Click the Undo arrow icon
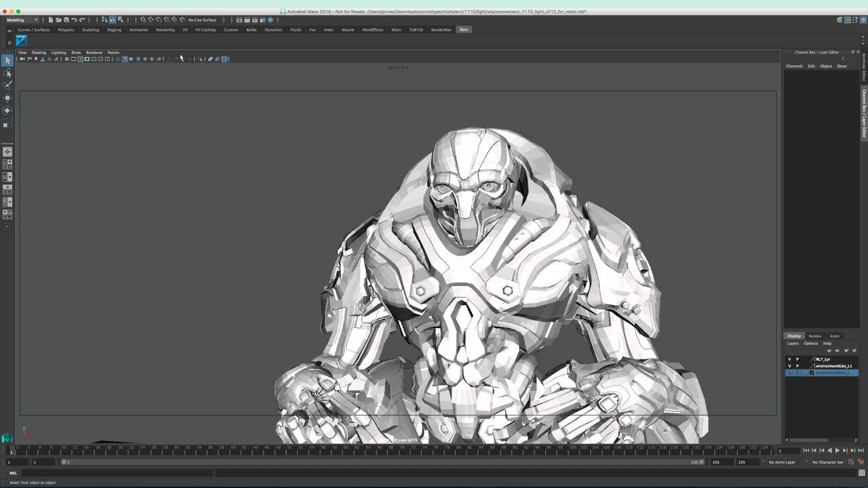The width and height of the screenshot is (868, 488). (74, 20)
